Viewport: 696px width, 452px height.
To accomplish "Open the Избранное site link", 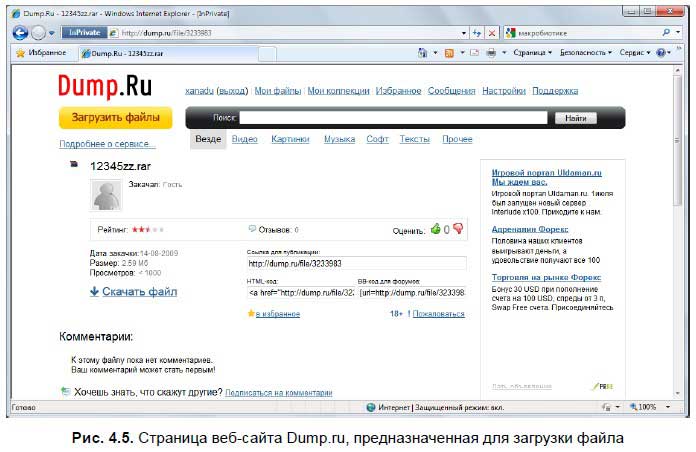I will click(x=398, y=91).
